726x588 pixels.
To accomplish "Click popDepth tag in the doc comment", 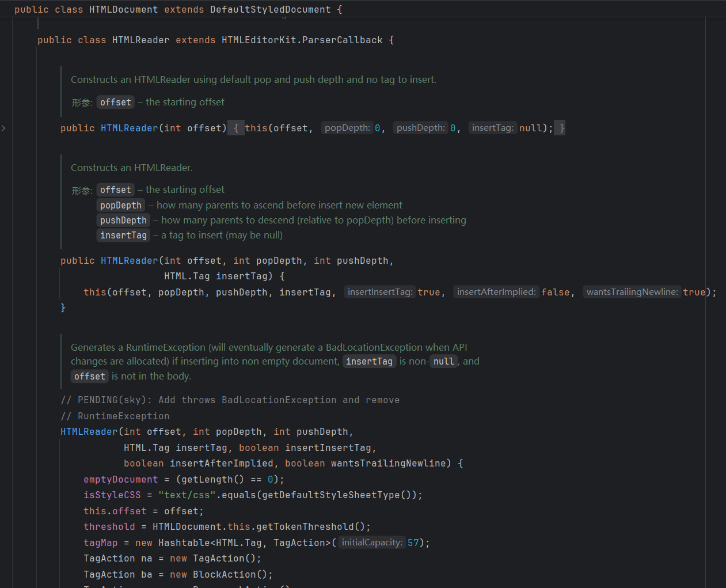I will click(121, 206).
